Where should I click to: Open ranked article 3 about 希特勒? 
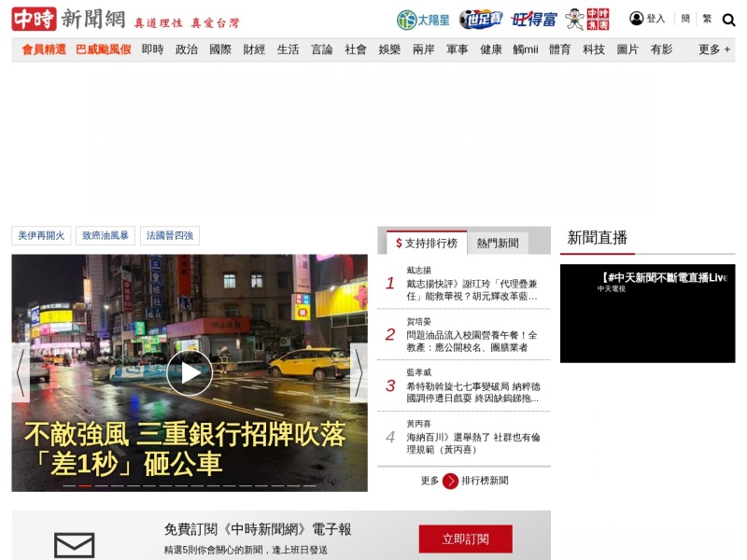tap(472, 392)
